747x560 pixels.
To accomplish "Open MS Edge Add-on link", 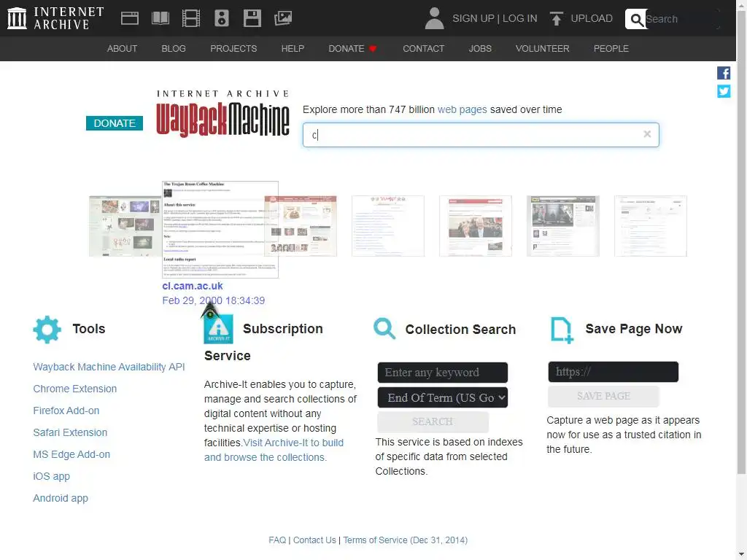I will tap(71, 454).
